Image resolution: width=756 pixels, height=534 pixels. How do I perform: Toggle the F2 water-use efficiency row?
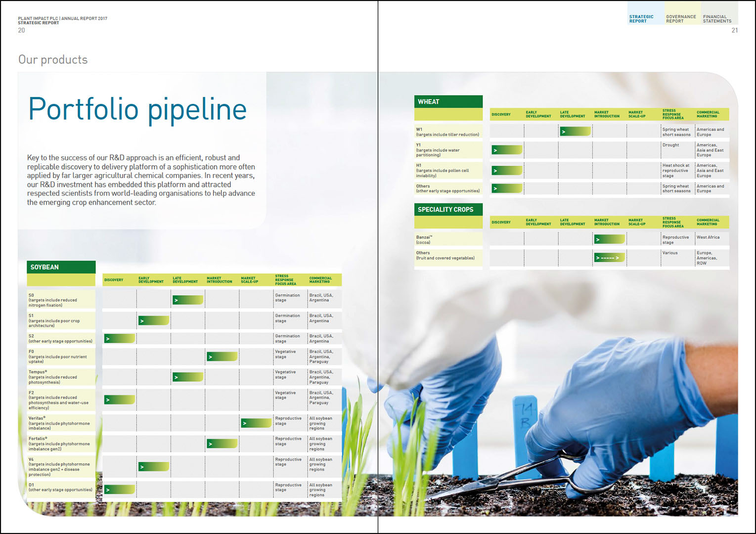click(x=61, y=399)
